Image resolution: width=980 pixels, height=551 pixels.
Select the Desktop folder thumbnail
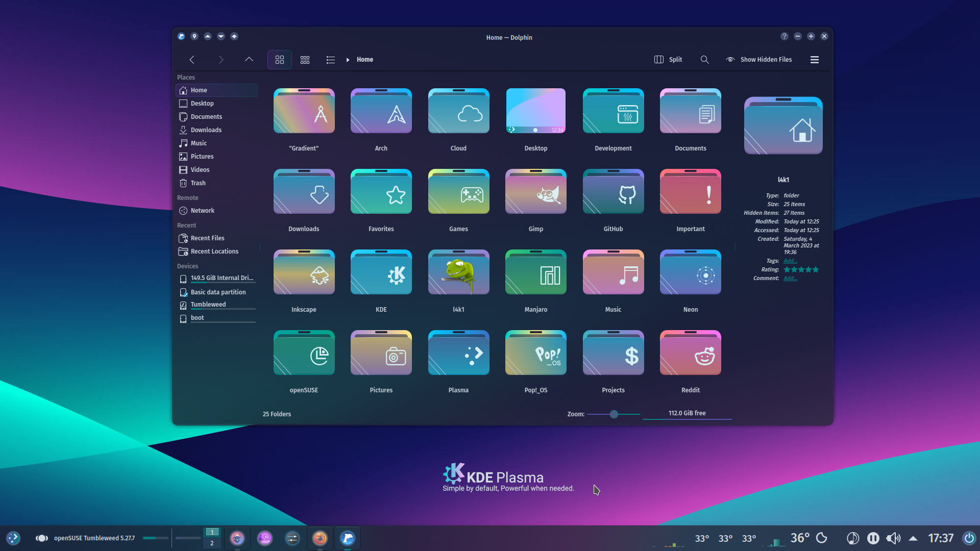click(x=536, y=111)
